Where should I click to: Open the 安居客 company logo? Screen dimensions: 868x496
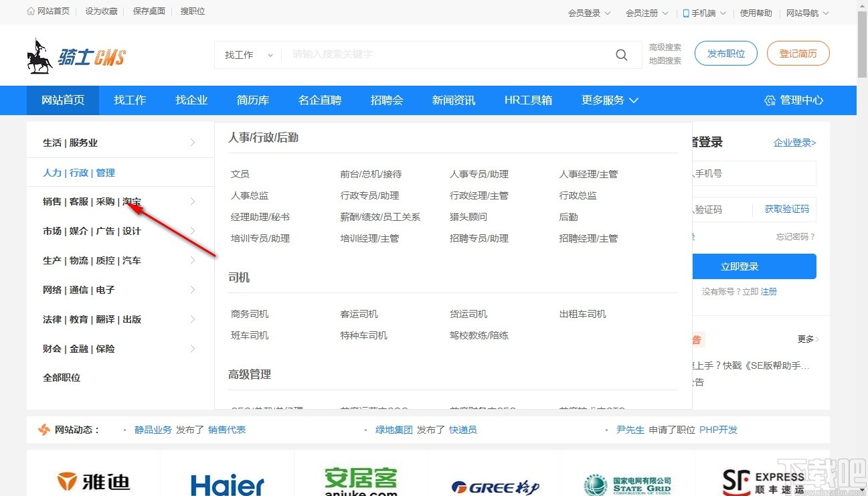coord(361,482)
